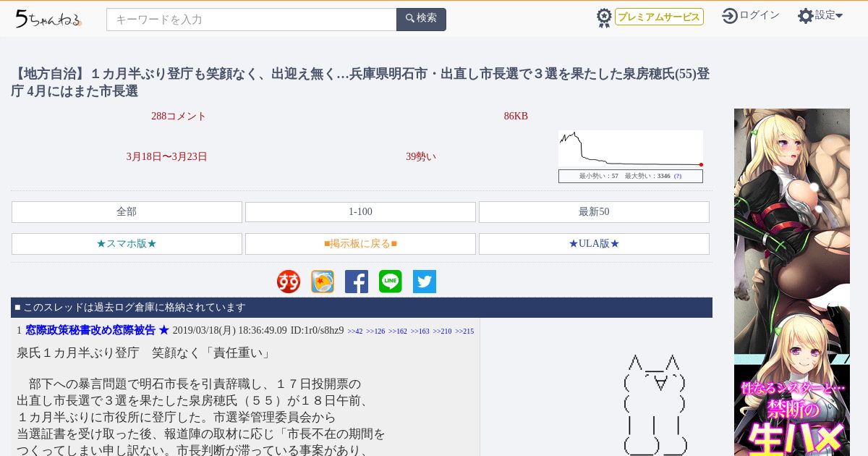The image size is (868, 456).
Task: Click the ASCII art cat figure
Action: (655, 404)
